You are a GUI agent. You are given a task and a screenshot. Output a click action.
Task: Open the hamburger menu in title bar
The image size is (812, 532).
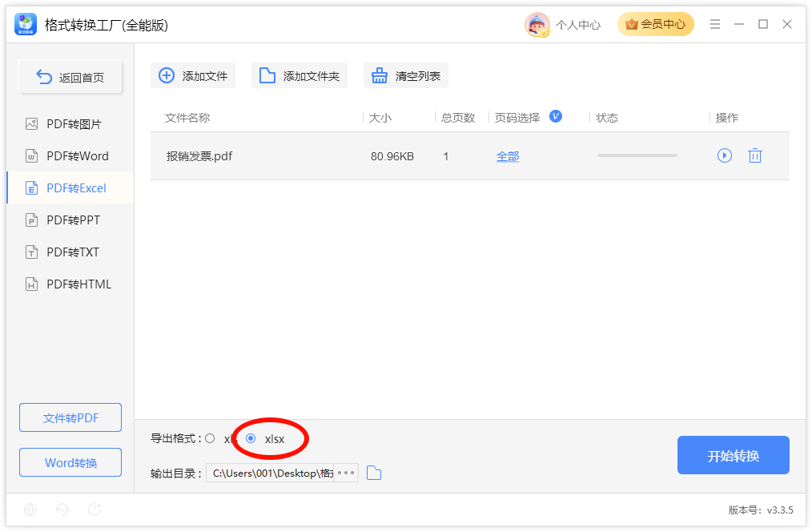[x=715, y=24]
